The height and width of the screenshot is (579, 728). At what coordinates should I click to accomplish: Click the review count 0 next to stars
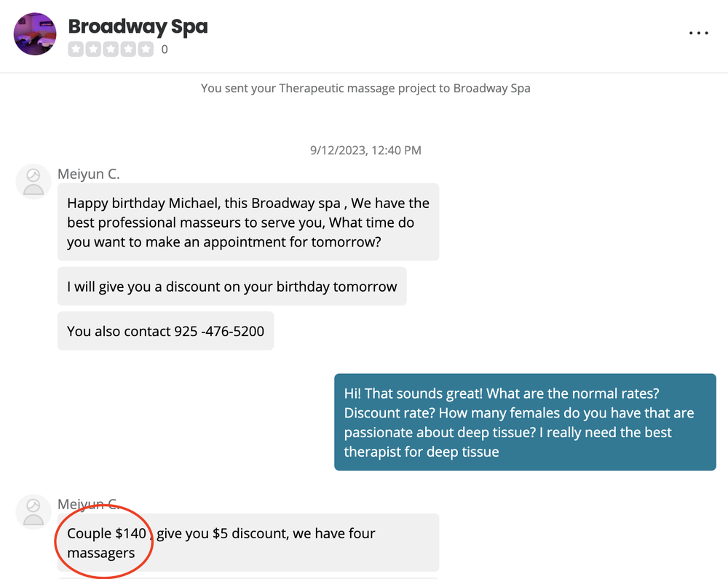pyautogui.click(x=165, y=49)
